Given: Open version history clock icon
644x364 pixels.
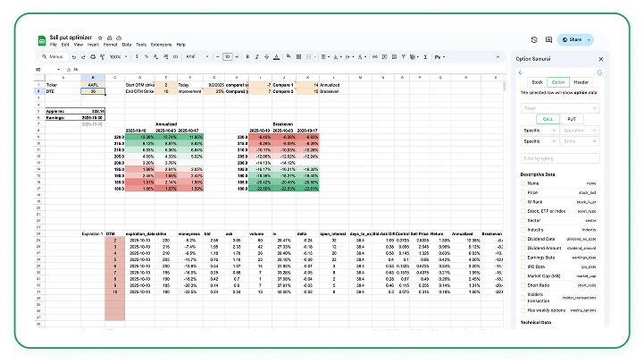Looking at the screenshot, I should 534,39.
